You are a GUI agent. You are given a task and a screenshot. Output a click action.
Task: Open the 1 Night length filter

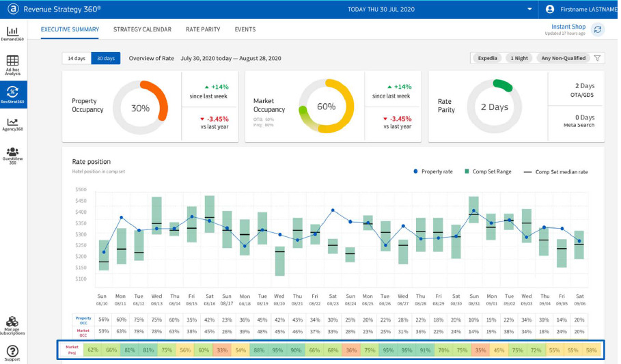[519, 58]
